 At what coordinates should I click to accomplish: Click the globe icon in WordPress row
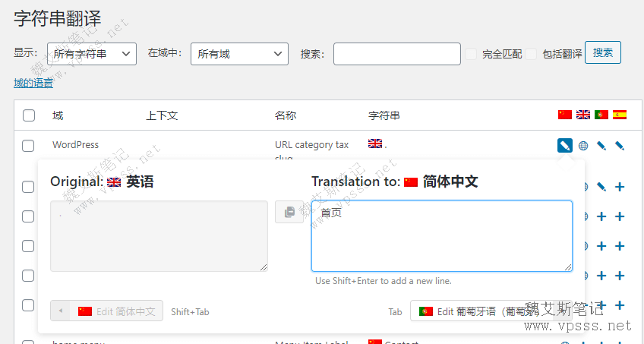point(583,145)
